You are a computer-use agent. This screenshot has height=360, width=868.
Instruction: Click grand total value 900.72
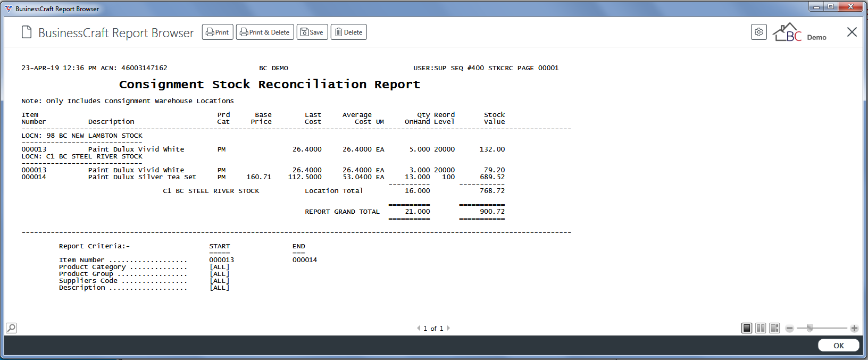tap(493, 212)
